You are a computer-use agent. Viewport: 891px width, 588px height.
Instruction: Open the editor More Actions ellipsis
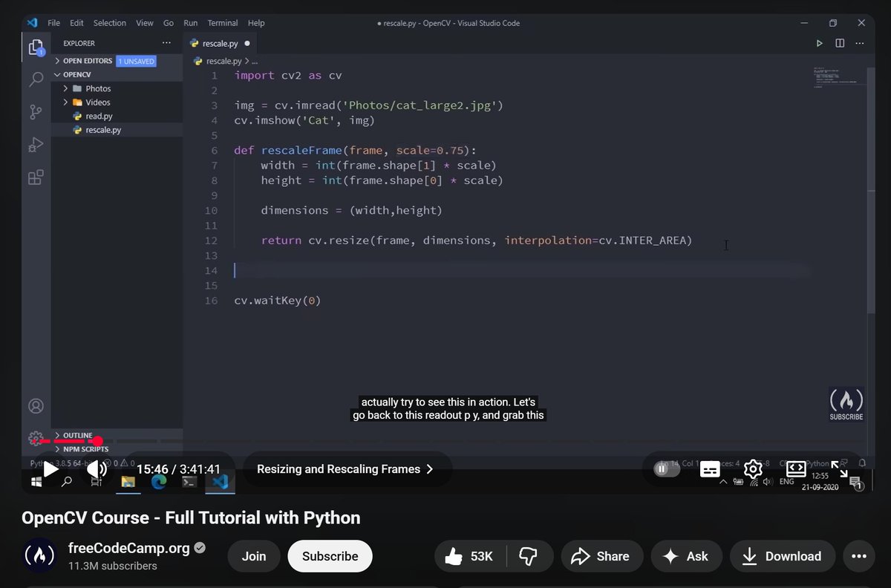tap(860, 44)
